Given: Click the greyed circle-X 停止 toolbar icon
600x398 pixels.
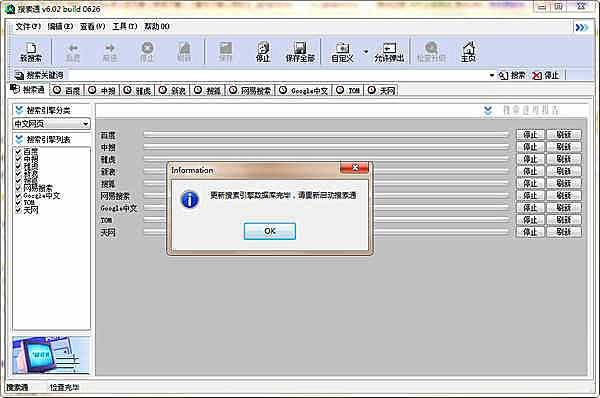Looking at the screenshot, I should 147,52.
